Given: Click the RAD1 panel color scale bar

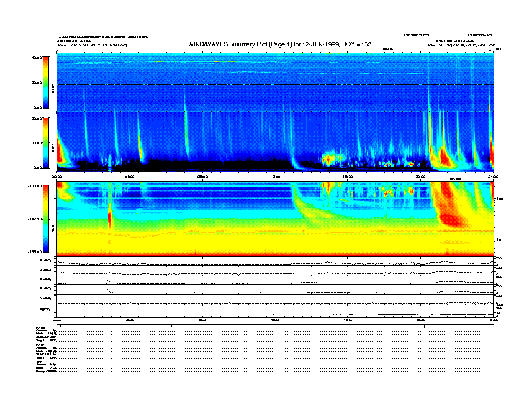Looking at the screenshot, I should point(46,142).
